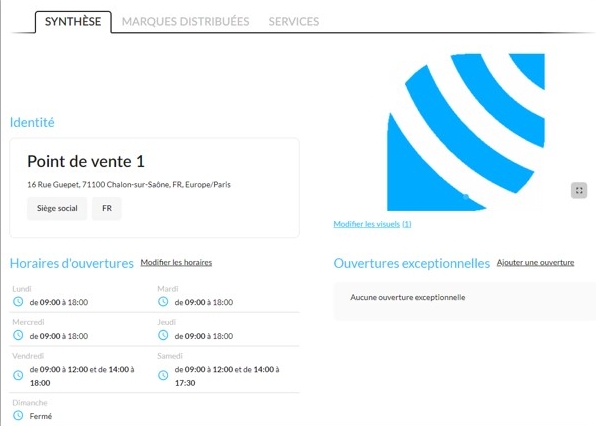596x426 pixels.
Task: Click the Mardi hours de 09:00 à 18:00
Action: tap(204, 302)
